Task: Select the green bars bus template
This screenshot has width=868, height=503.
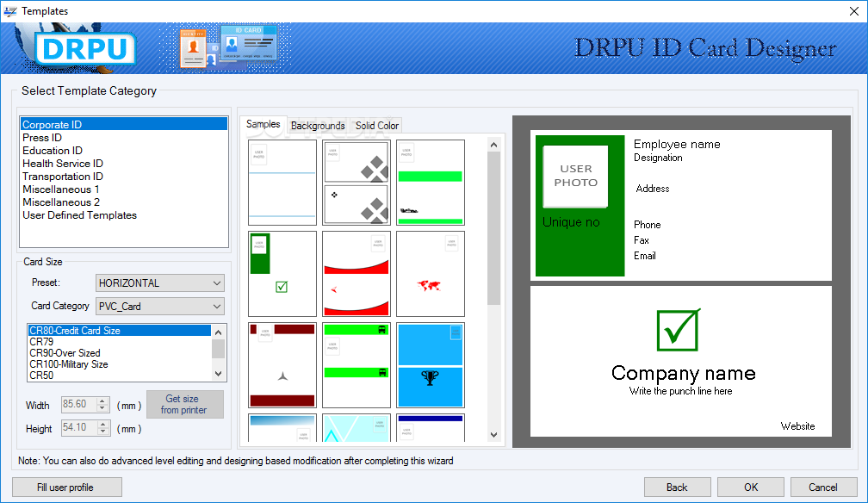Action: pos(356,365)
